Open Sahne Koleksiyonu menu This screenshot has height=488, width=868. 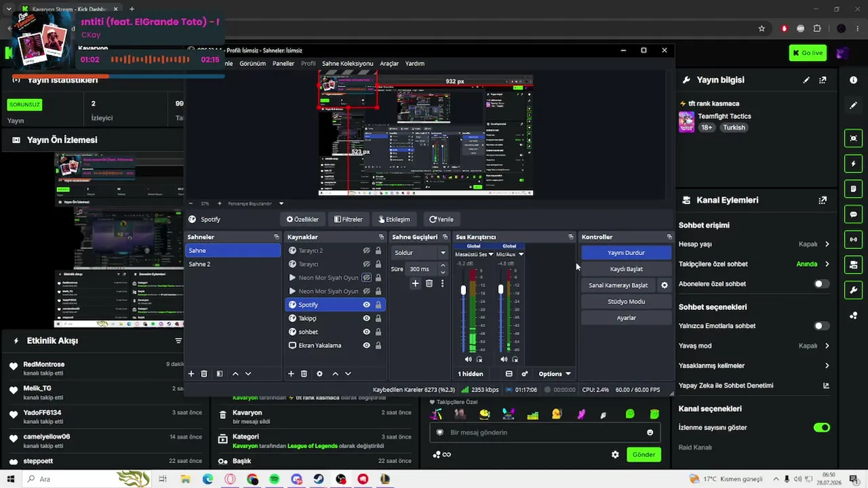pyautogui.click(x=347, y=64)
